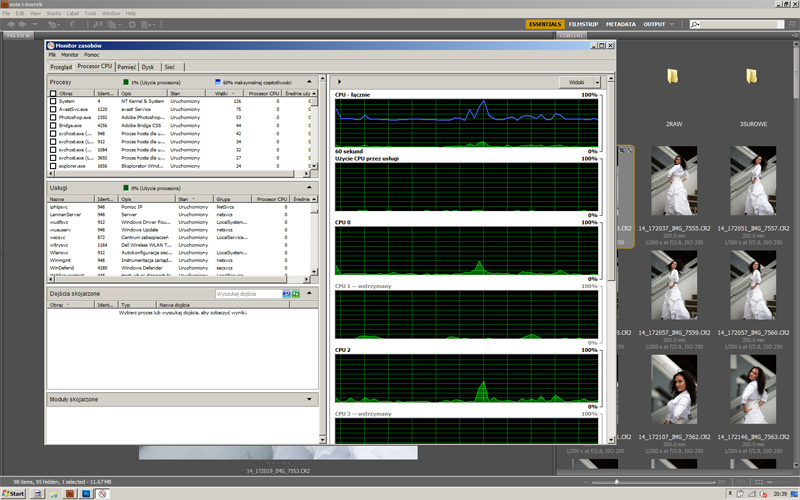Click the play arrow above CPU graphs

(337, 82)
